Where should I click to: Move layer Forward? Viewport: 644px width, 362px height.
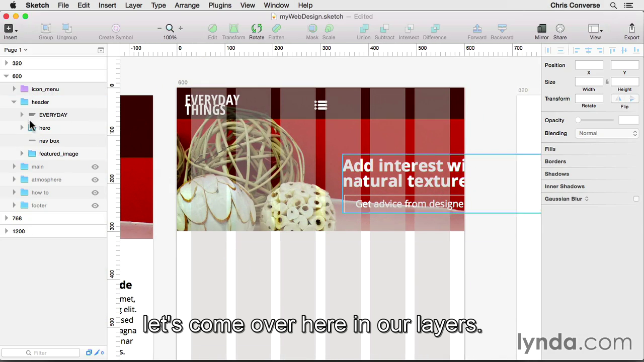[477, 29]
